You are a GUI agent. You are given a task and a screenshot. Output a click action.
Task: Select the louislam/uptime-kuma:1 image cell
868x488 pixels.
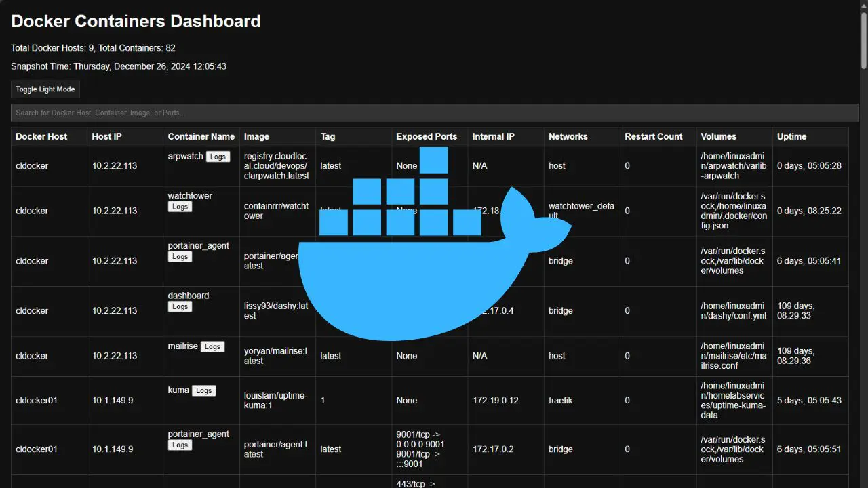pos(276,401)
